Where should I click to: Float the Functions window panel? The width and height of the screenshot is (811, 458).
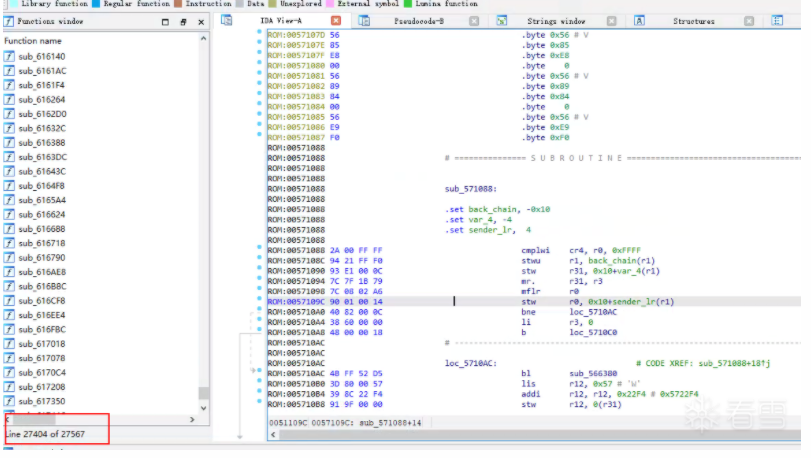pyautogui.click(x=183, y=22)
